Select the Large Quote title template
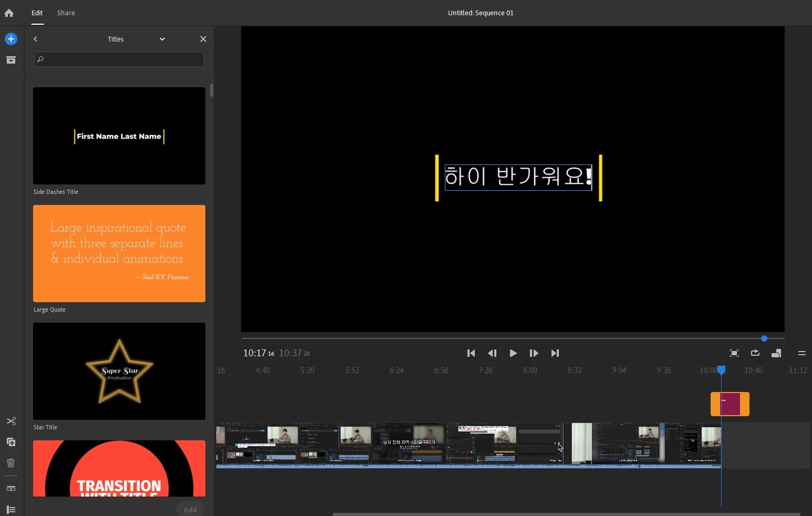Screen dimensions: 812x516 pyautogui.click(x=119, y=253)
